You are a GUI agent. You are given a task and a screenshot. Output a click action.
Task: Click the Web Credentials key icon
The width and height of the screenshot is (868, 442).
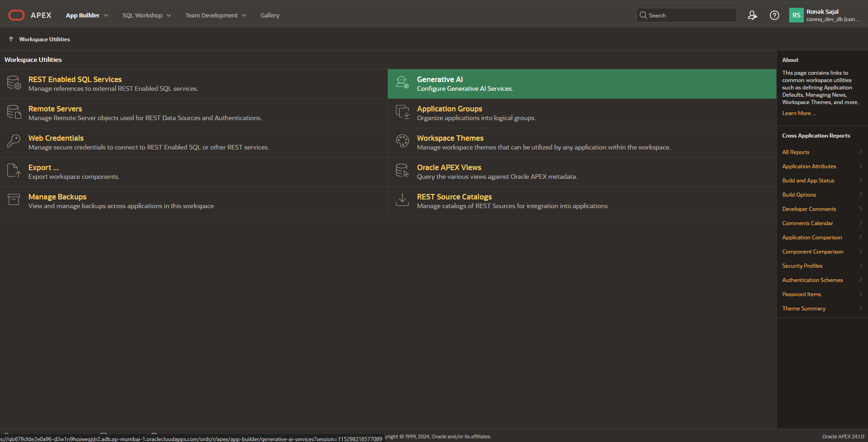(x=14, y=141)
